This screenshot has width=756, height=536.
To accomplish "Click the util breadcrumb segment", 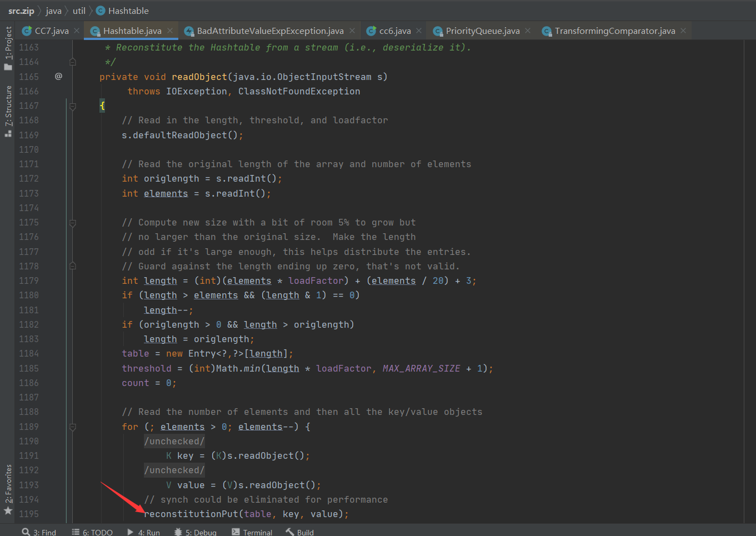I will (x=79, y=11).
